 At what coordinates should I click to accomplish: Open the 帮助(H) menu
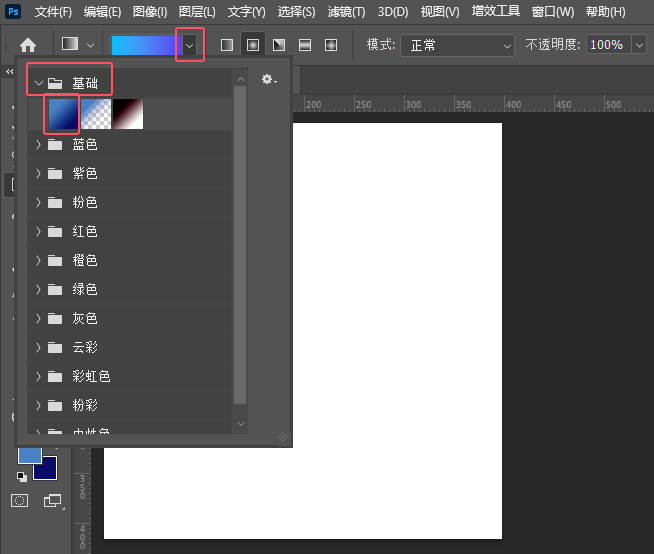point(605,11)
